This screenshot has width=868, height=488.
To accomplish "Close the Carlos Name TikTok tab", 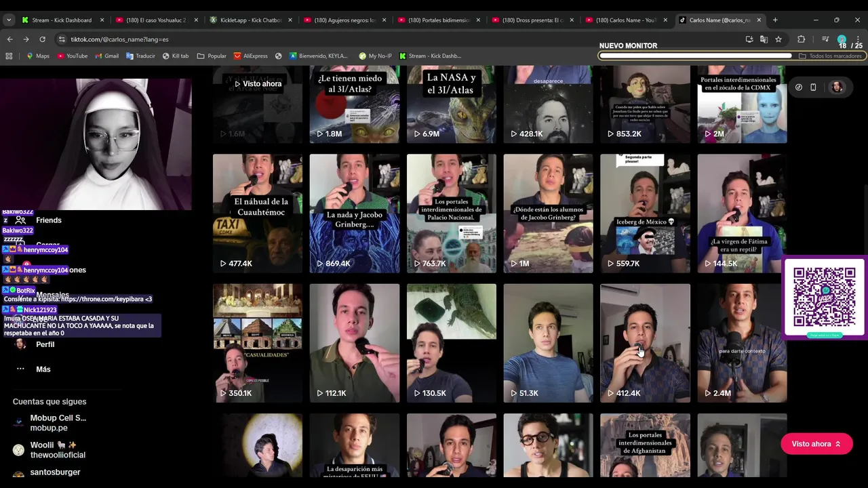I will [759, 20].
